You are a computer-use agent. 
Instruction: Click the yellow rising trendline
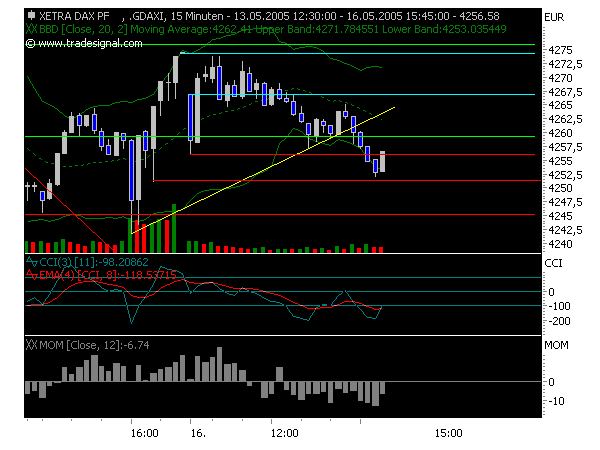263,171
